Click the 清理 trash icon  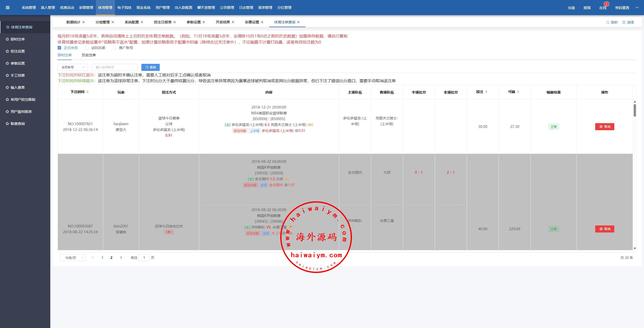(624, 22)
